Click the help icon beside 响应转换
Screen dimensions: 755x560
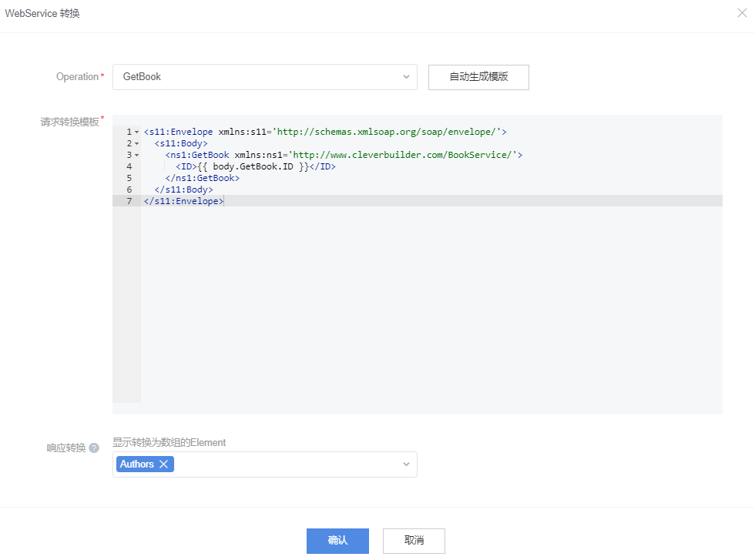click(94, 448)
